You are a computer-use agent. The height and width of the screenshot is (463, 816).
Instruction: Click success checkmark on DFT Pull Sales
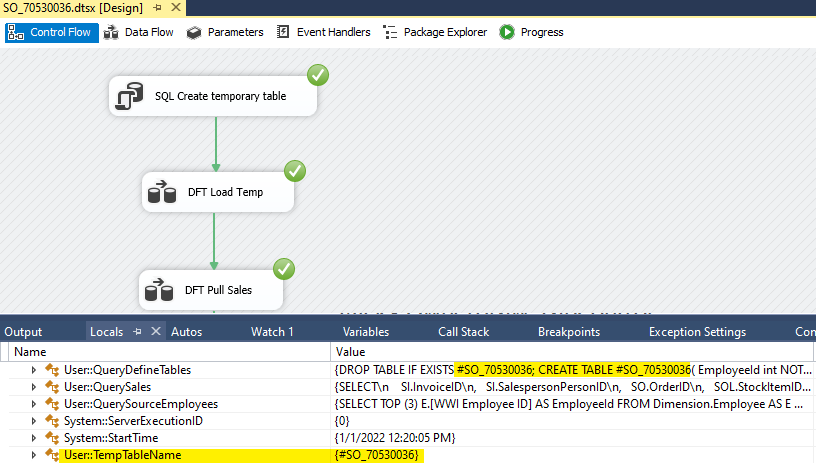click(284, 269)
